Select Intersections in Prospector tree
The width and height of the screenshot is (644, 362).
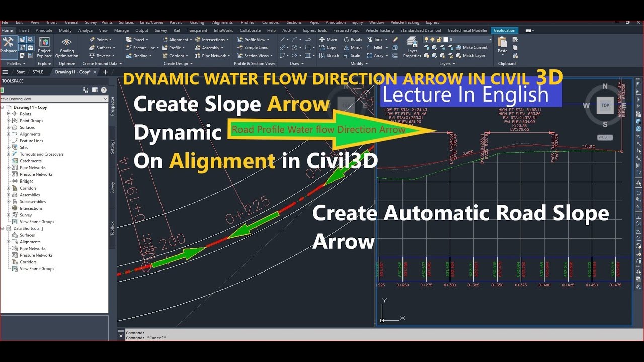(x=31, y=208)
